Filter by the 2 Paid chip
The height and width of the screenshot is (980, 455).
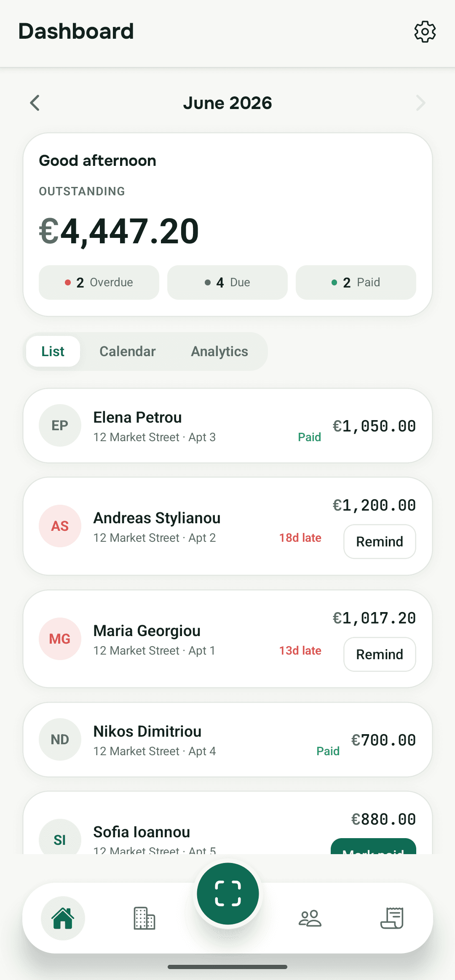[x=356, y=282]
